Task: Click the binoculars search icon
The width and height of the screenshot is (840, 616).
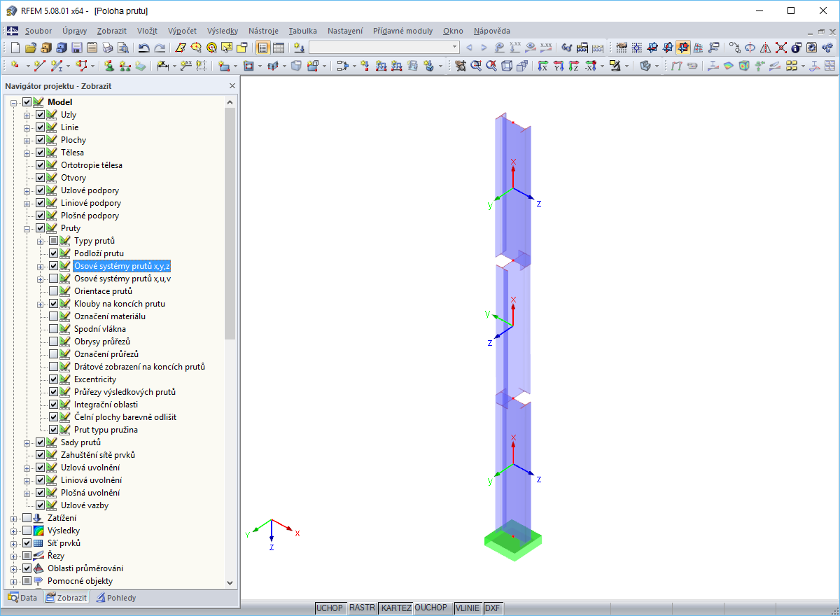Action: pyautogui.click(x=567, y=48)
